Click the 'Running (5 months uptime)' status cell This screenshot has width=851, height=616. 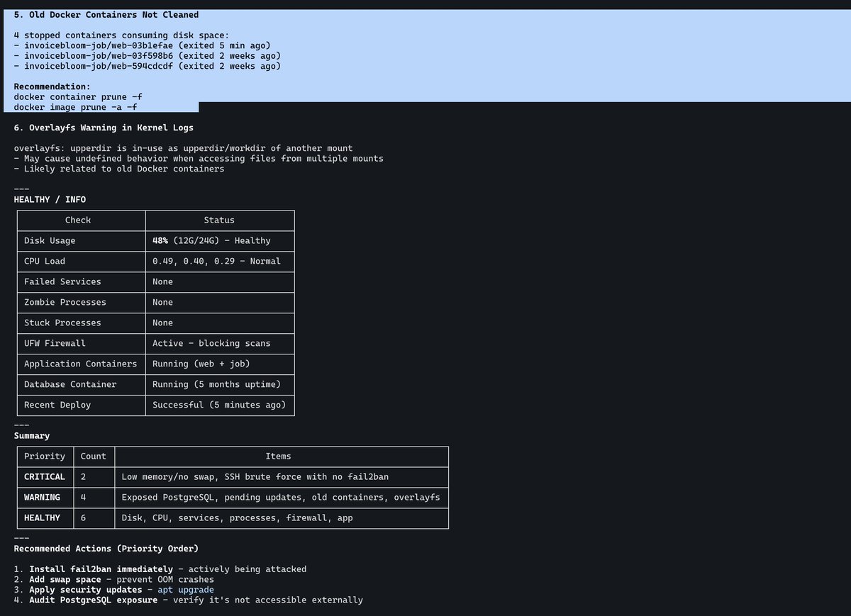[220, 384]
